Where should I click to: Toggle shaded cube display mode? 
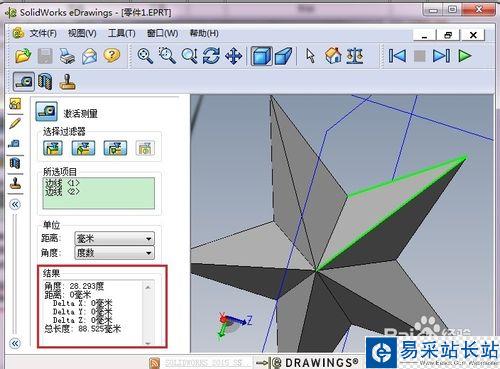(x=261, y=56)
